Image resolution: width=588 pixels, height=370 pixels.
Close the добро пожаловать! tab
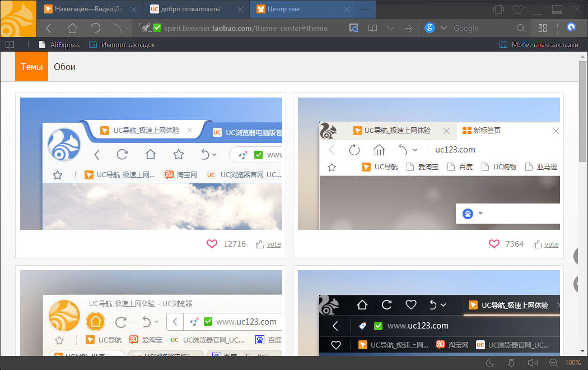tap(240, 10)
